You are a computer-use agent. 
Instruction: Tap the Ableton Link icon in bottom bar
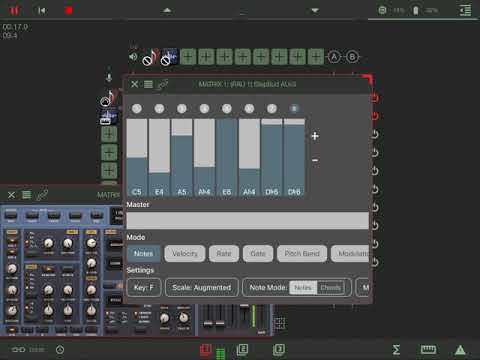pos(18,350)
